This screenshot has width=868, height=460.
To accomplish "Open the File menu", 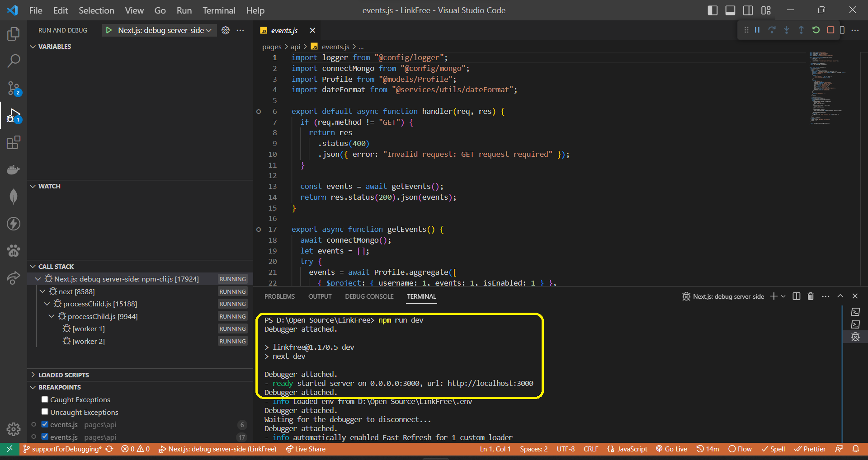I will pyautogui.click(x=36, y=10).
